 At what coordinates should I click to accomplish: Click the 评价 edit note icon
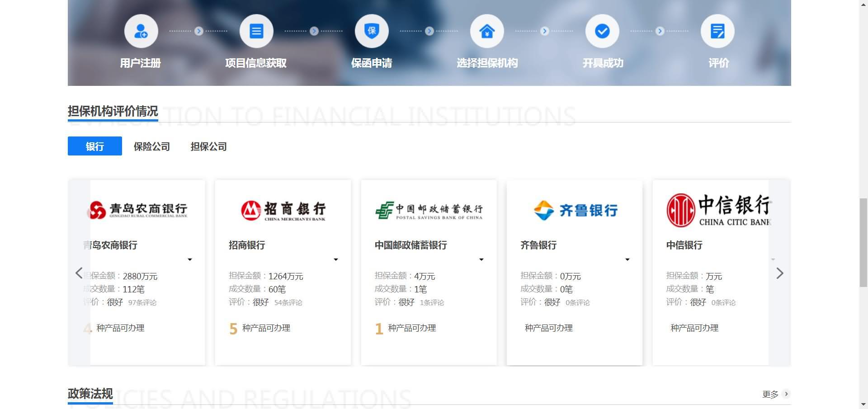pos(717,31)
